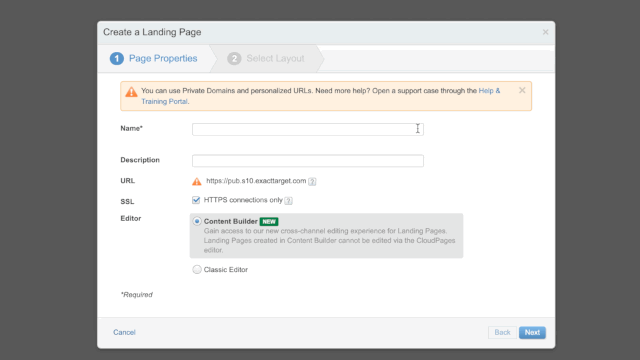Click the step 2 circle number icon
Viewport: 640px width, 360px height.
234,58
